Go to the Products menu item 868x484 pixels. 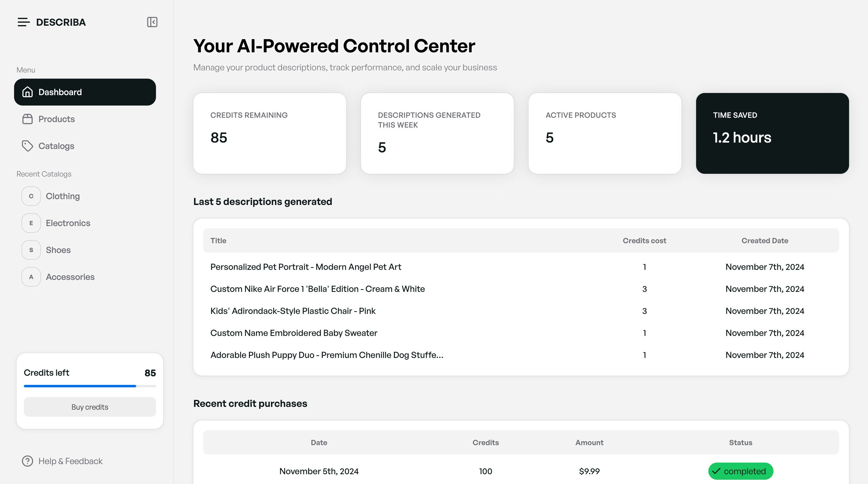pyautogui.click(x=57, y=119)
